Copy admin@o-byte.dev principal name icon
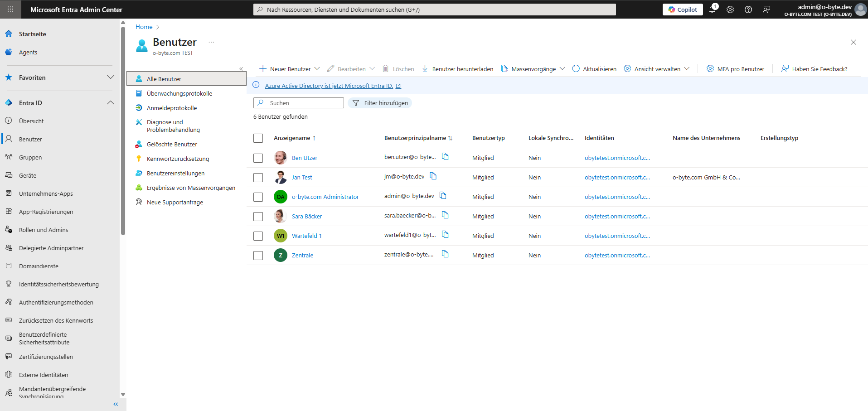Screen dimensions: 868x411 [x=443, y=196]
